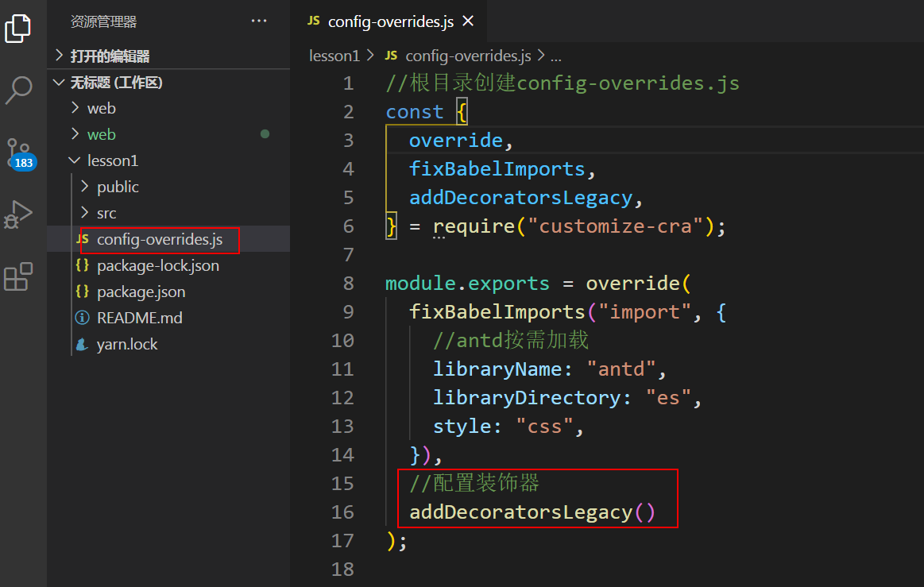Screen dimensions: 924x587
Task: Open the README.md file
Action: tap(139, 318)
